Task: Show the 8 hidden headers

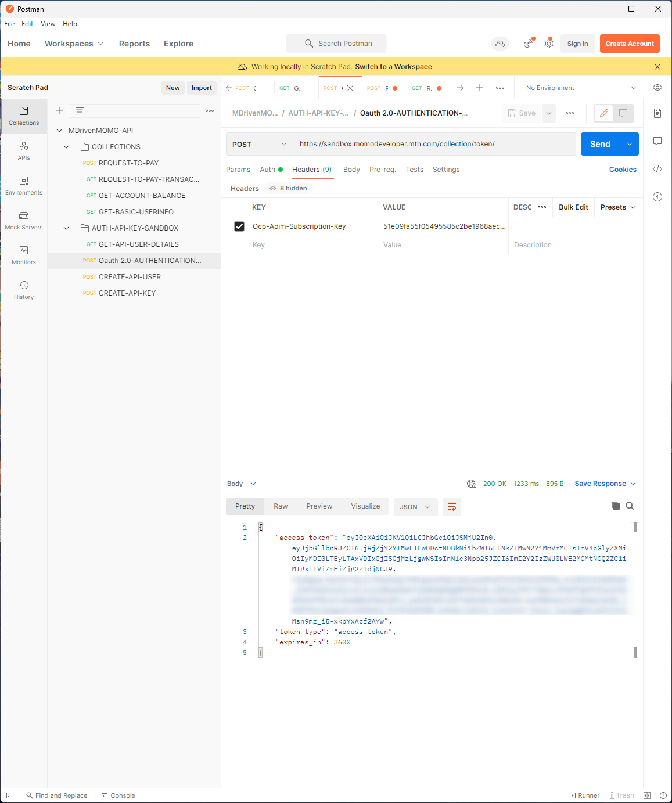Action: tap(288, 188)
